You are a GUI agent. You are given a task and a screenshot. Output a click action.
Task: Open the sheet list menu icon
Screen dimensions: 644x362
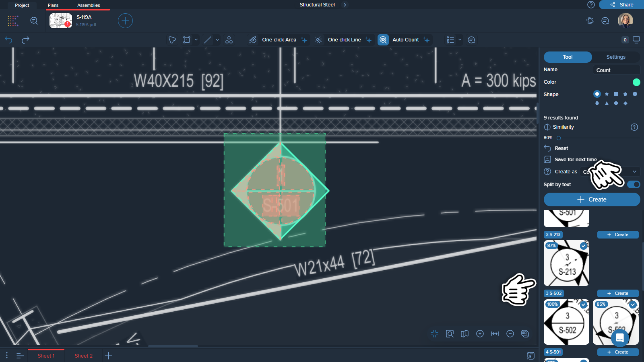coord(20,356)
